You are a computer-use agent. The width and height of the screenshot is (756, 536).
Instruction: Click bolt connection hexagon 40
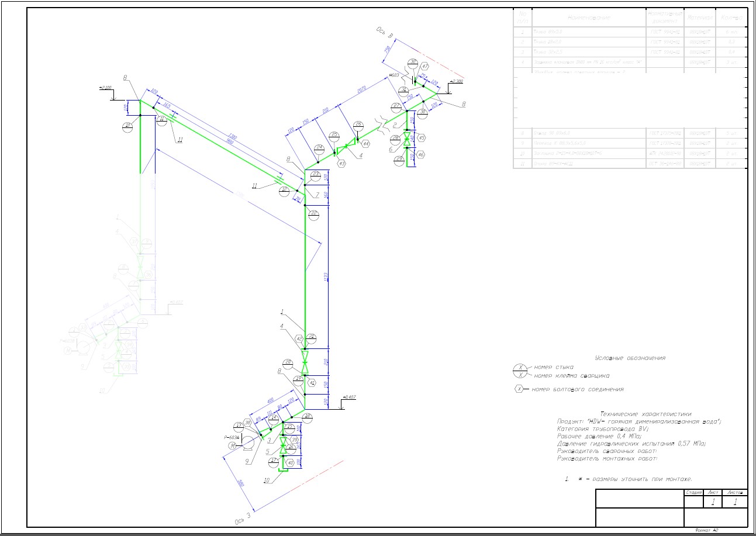coord(290,463)
